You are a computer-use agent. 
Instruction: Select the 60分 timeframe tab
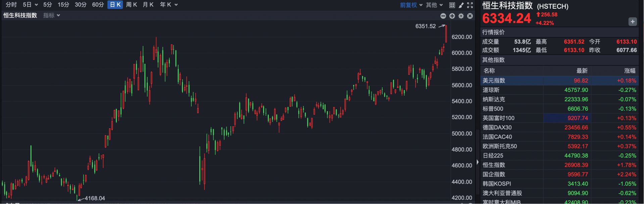point(98,5)
